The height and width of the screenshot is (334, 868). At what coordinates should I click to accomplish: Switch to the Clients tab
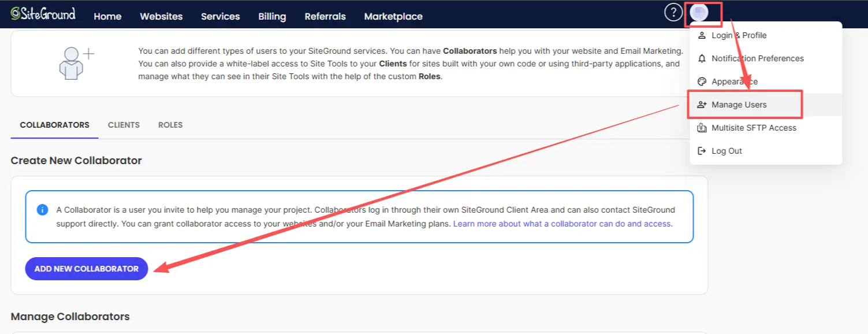[x=124, y=125]
